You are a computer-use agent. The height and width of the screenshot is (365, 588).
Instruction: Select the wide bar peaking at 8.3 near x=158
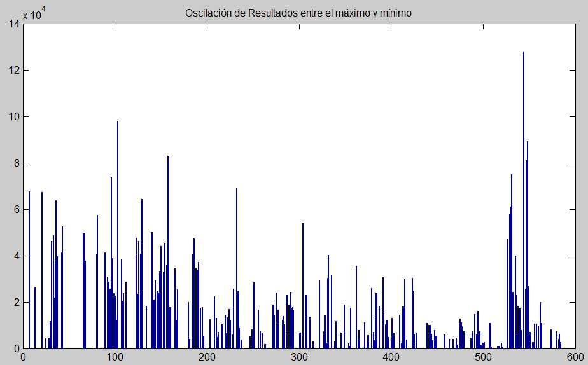169,252
